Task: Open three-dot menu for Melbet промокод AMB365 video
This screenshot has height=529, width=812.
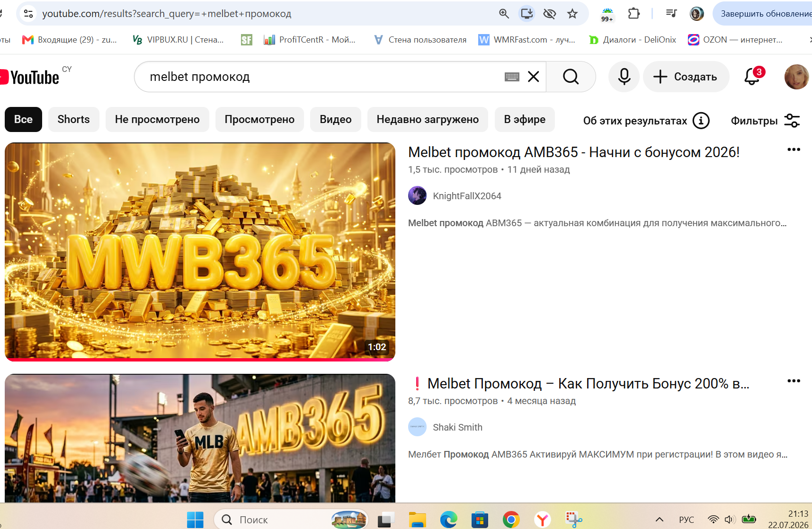Action: tap(794, 150)
